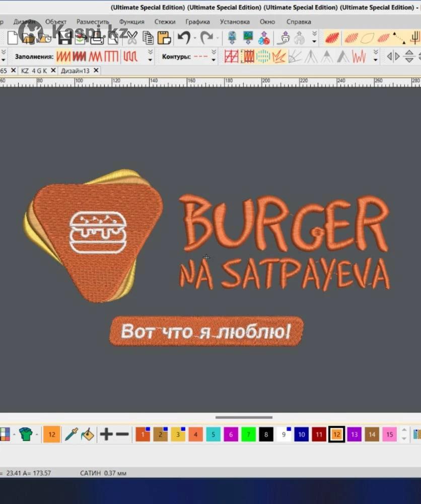The width and height of the screenshot is (421, 504).
Task: Switch to the Дизайн13 tab
Action: point(75,71)
